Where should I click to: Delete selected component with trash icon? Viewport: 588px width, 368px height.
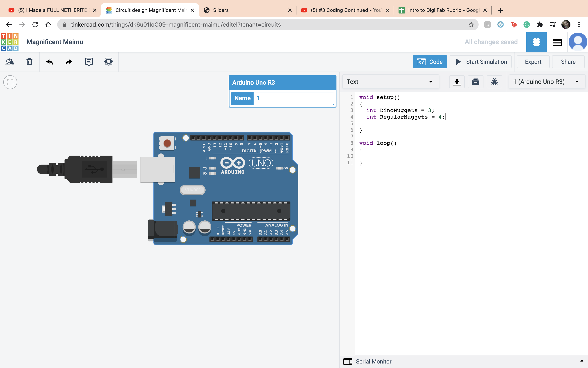pyautogui.click(x=29, y=62)
